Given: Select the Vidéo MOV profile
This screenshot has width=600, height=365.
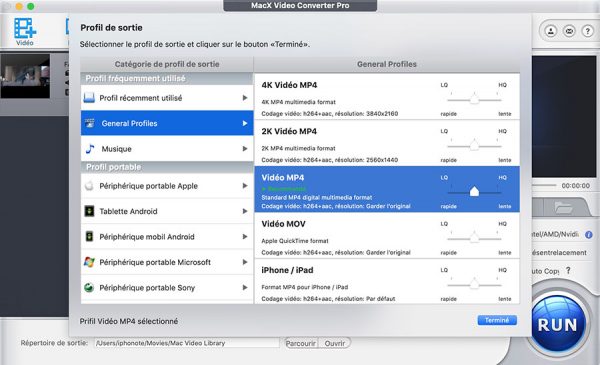Looking at the screenshot, I should (x=387, y=236).
